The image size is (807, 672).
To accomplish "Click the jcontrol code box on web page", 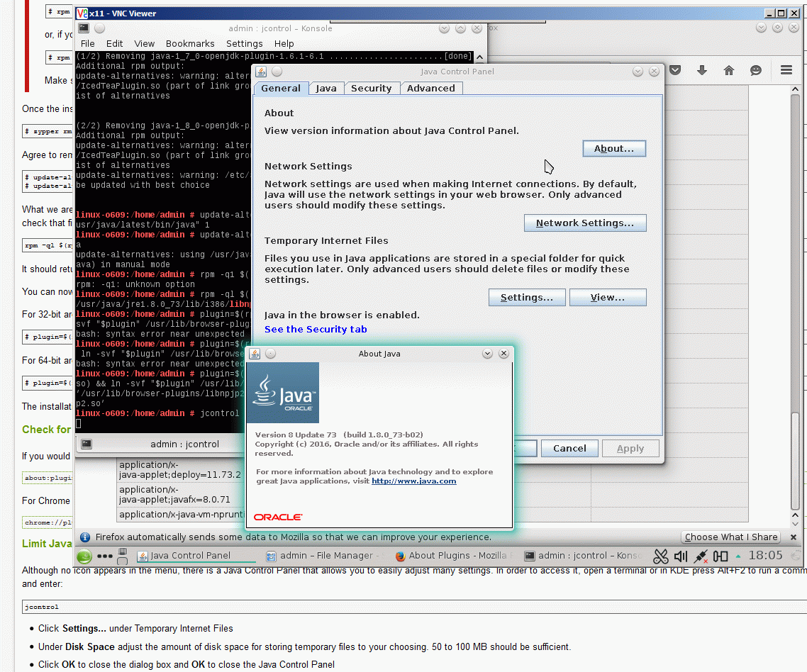I will pos(414,607).
